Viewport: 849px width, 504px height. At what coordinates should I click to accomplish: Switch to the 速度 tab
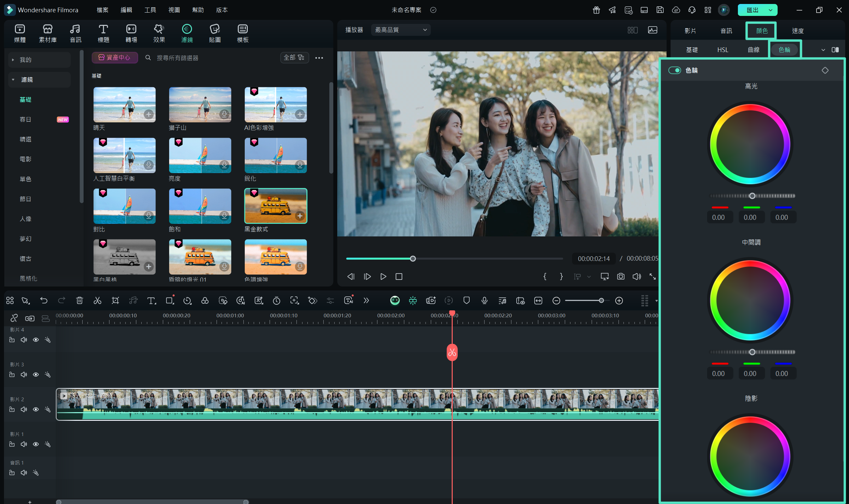pyautogui.click(x=798, y=31)
